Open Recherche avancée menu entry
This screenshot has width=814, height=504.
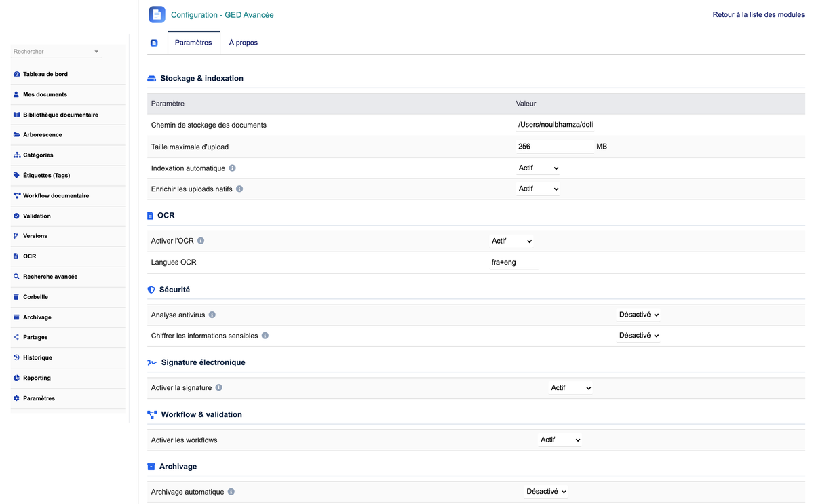pyautogui.click(x=50, y=277)
